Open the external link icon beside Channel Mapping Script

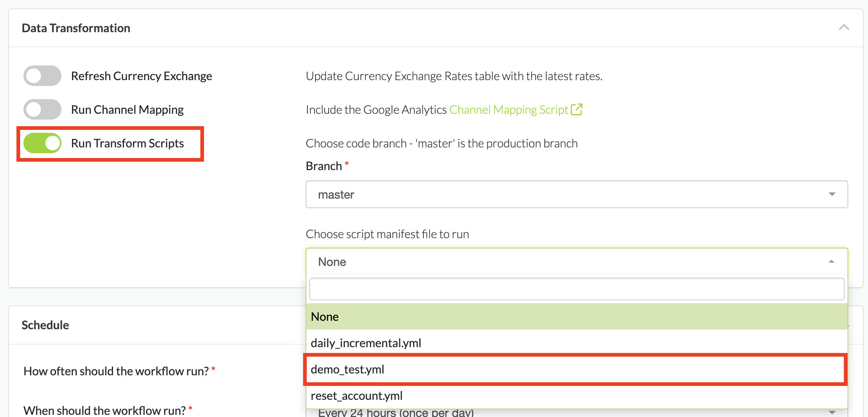pyautogui.click(x=577, y=109)
